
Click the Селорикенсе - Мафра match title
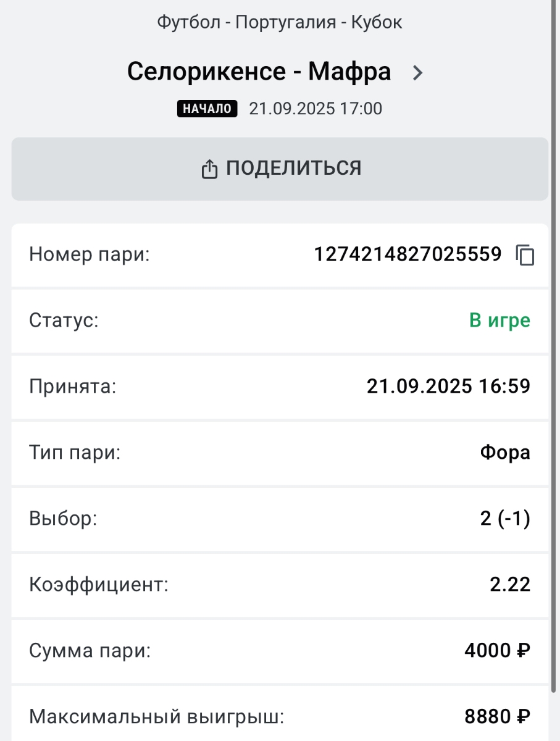(259, 72)
